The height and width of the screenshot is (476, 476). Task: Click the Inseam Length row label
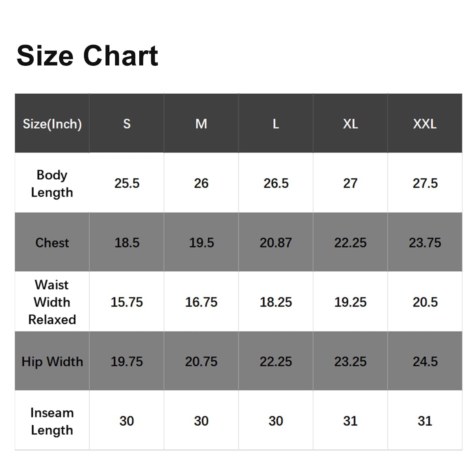(52, 421)
